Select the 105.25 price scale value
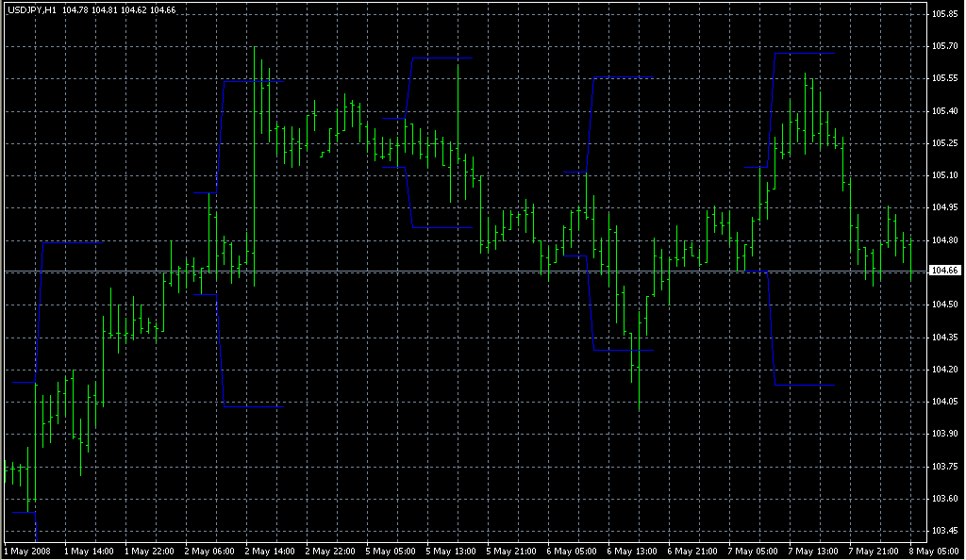 (944, 143)
